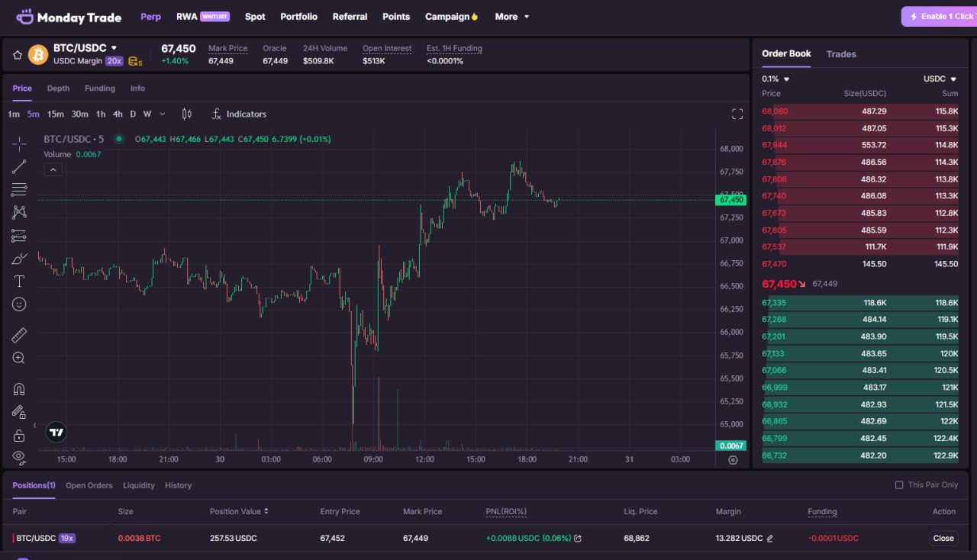
Task: Switch to the Trades tab
Action: point(840,54)
